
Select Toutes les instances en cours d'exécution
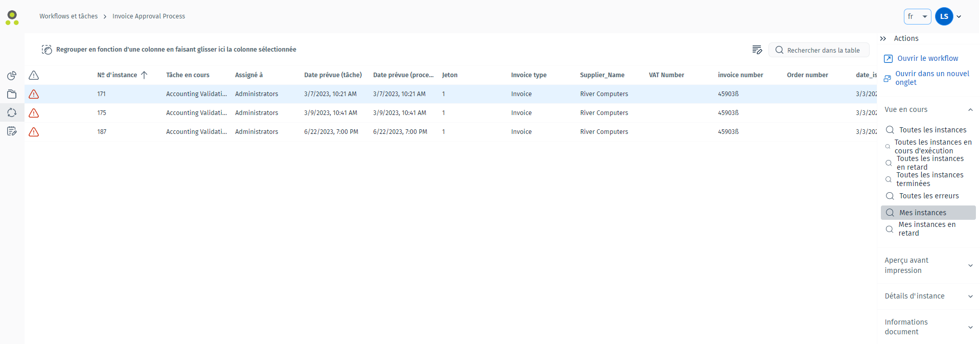tap(933, 146)
